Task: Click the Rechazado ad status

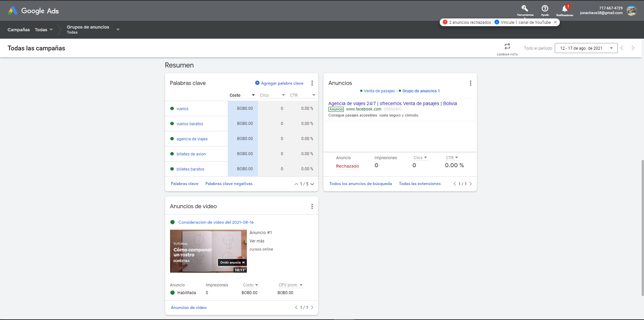Action: click(x=347, y=166)
